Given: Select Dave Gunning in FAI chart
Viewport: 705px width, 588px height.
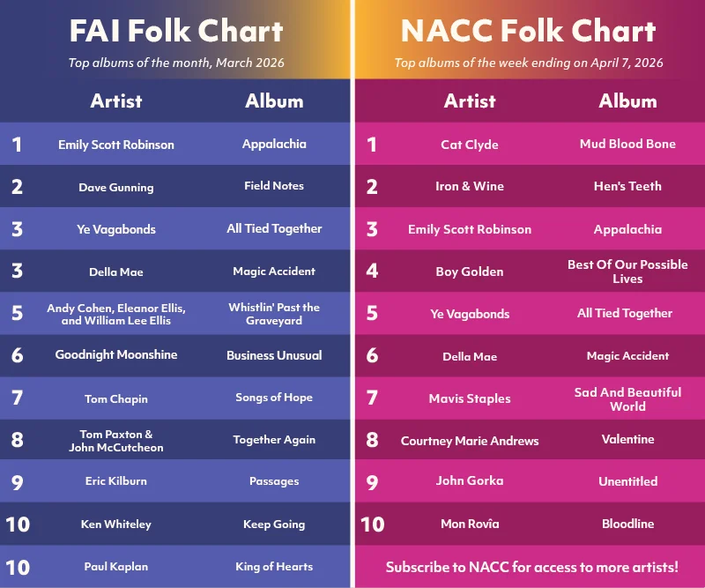Looking at the screenshot, I should click(x=115, y=187).
